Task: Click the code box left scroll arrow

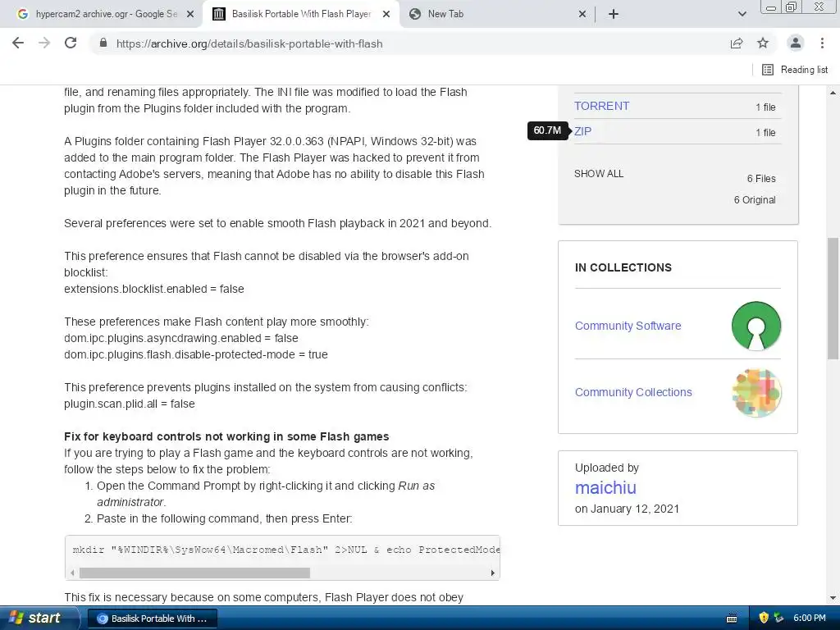Action: tap(72, 573)
